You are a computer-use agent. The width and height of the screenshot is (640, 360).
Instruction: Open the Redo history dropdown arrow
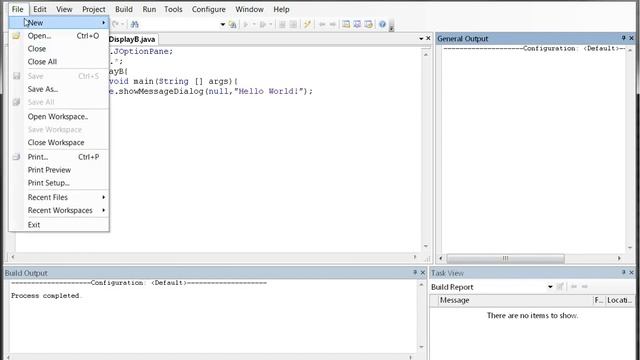click(122, 24)
